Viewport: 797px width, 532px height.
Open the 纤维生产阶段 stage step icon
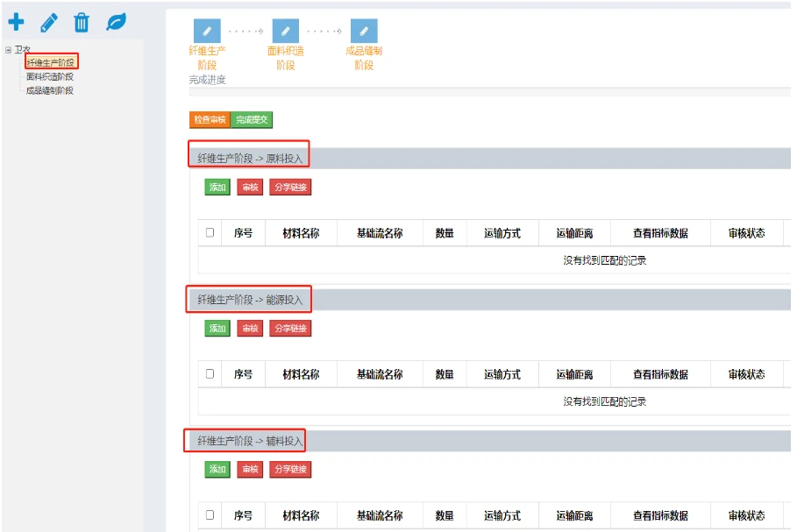pyautogui.click(x=207, y=31)
